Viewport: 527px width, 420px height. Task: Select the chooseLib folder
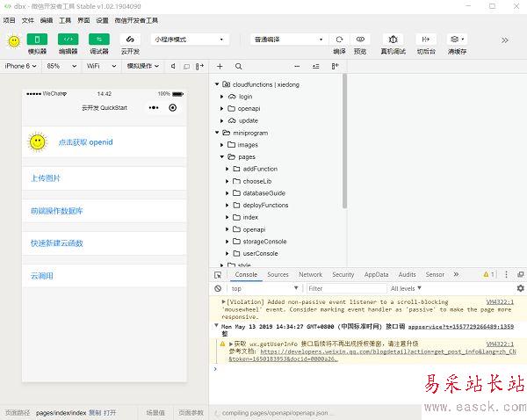coord(257,181)
